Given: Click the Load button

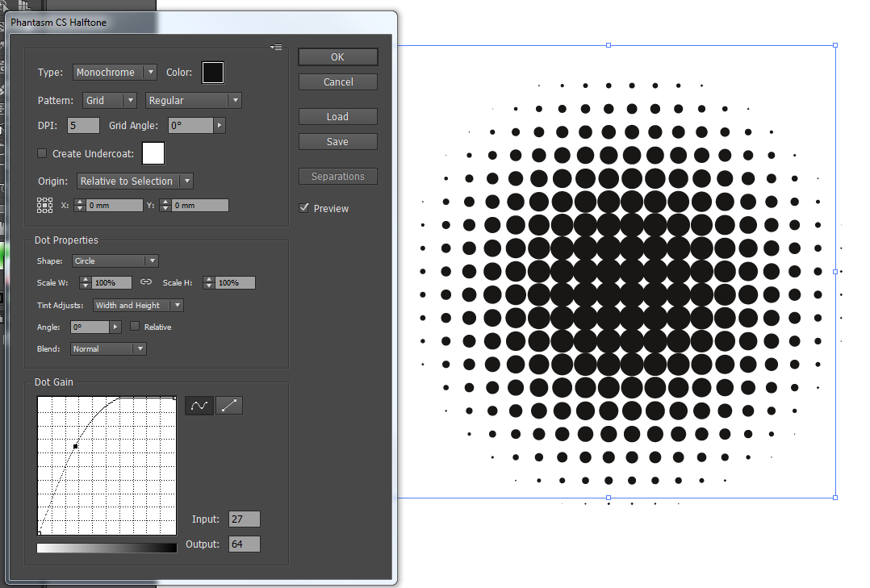Looking at the screenshot, I should [338, 116].
